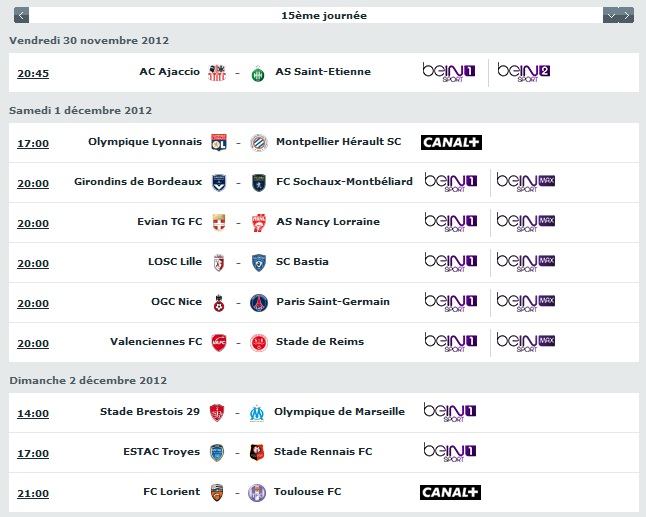Open the matchday dropdown chevron
This screenshot has width=646, height=517.
click(x=611, y=16)
